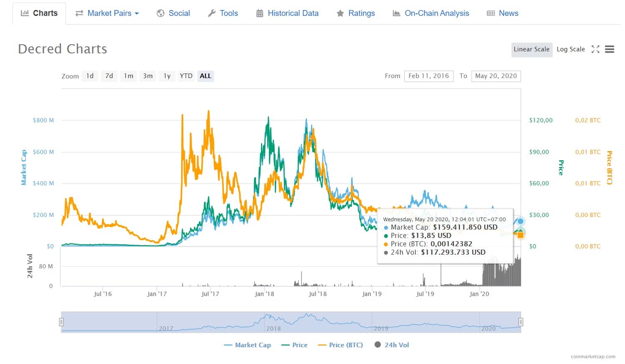Toggle Price (BTC) series in legend
625x364 pixels.
(x=341, y=345)
